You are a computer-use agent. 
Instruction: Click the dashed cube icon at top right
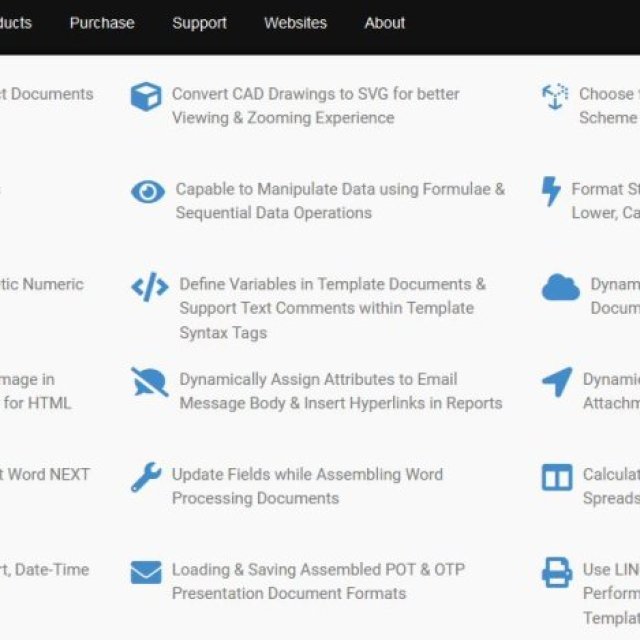click(554, 97)
